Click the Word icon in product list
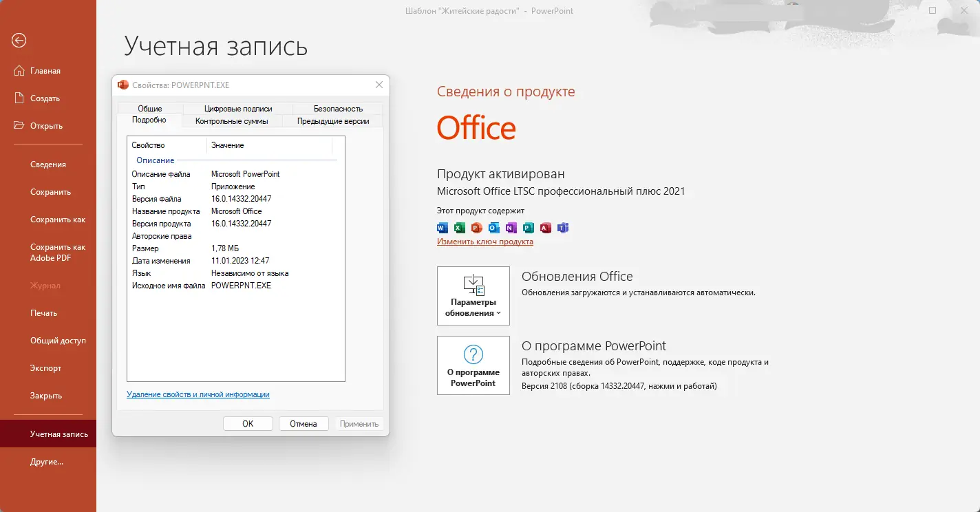 (441, 228)
